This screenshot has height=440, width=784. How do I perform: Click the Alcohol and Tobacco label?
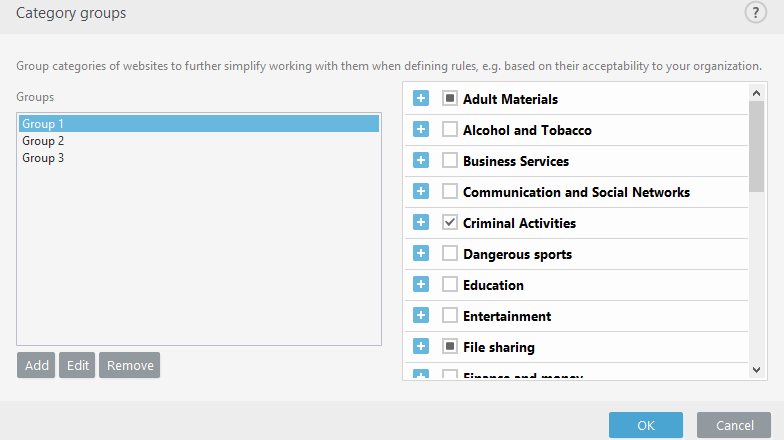(x=528, y=130)
